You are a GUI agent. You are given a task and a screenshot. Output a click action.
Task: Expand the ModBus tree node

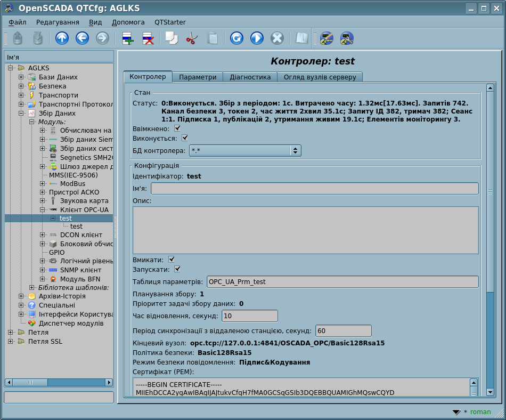coord(42,183)
